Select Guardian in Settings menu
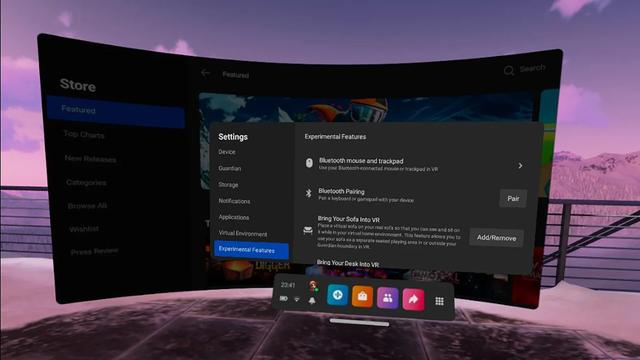640x360 pixels. 229,168
